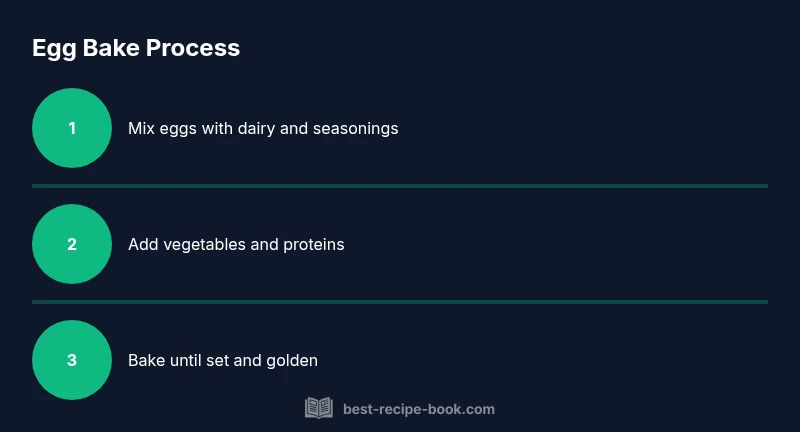Select the green step 1 circle
The width and height of the screenshot is (800, 432).
(72, 128)
